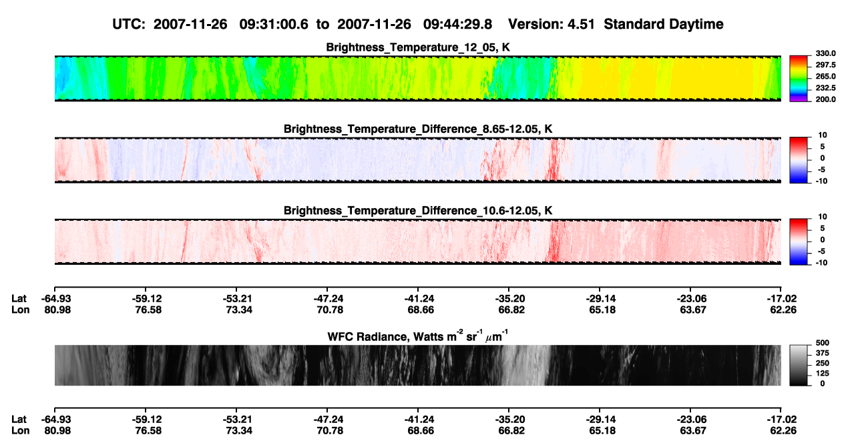Click the Brightness_Temperature_Difference_8.65-12.05, K title

418,129
